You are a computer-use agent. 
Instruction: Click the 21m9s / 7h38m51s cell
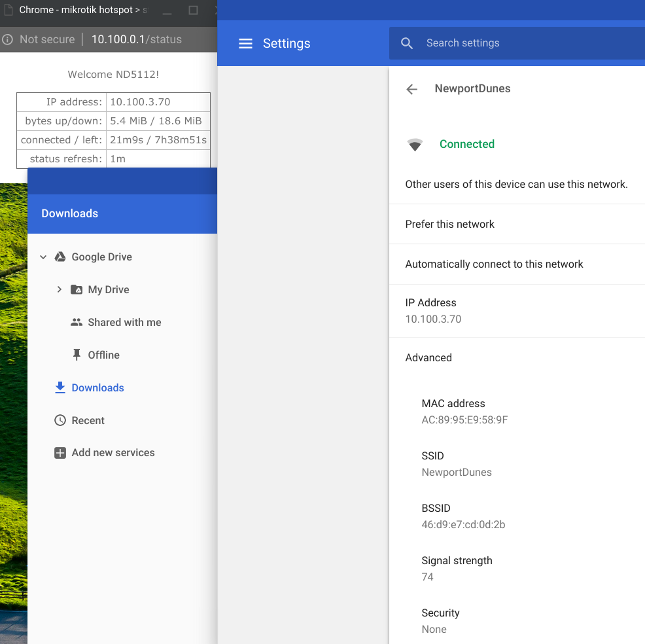click(x=158, y=140)
